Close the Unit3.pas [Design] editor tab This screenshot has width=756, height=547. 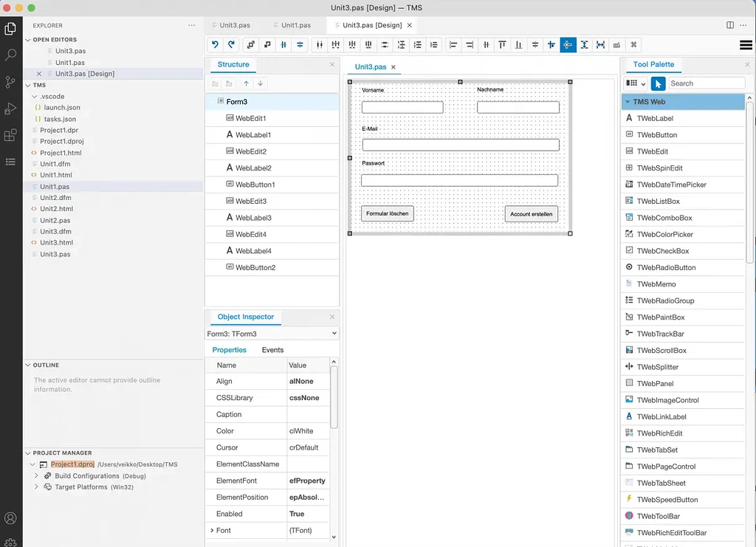tap(409, 25)
